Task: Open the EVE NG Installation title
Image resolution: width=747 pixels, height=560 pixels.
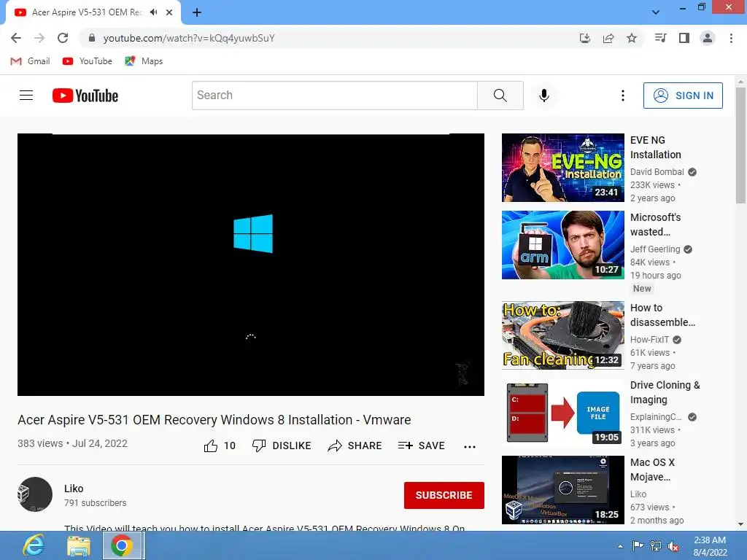Action: click(655, 147)
